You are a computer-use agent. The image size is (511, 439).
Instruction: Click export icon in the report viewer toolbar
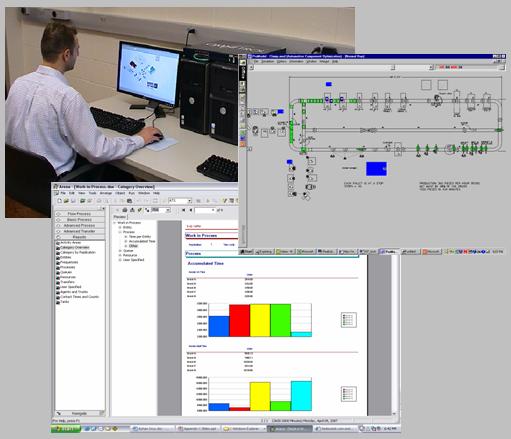pyautogui.click(x=132, y=210)
